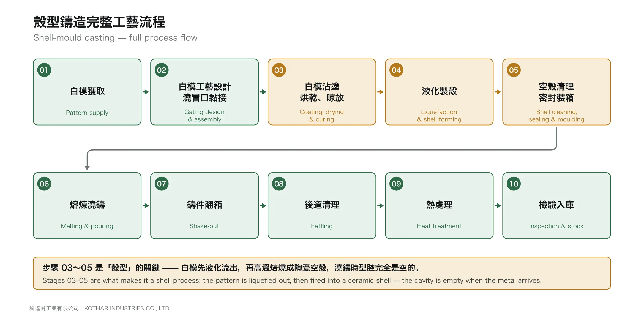Image resolution: width=644 pixels, height=316 pixels.
Task: Select the 液化製殼 heading
Action: click(x=439, y=91)
